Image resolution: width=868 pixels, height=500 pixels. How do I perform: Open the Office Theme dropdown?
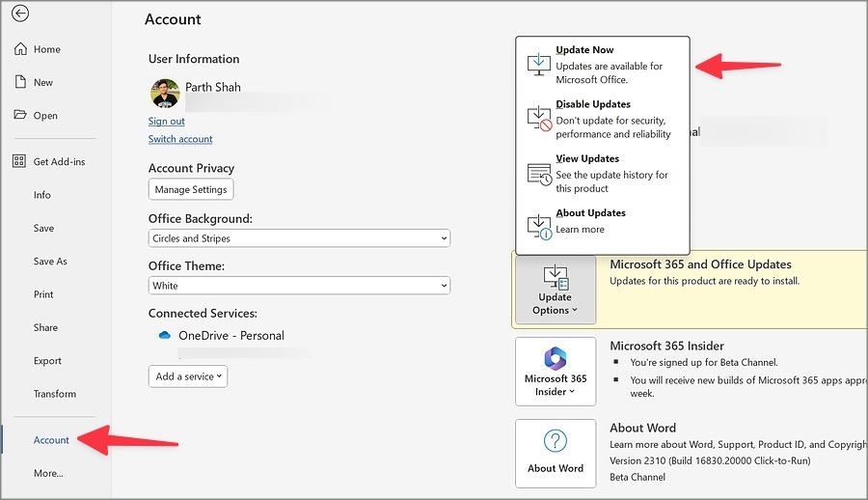point(299,286)
